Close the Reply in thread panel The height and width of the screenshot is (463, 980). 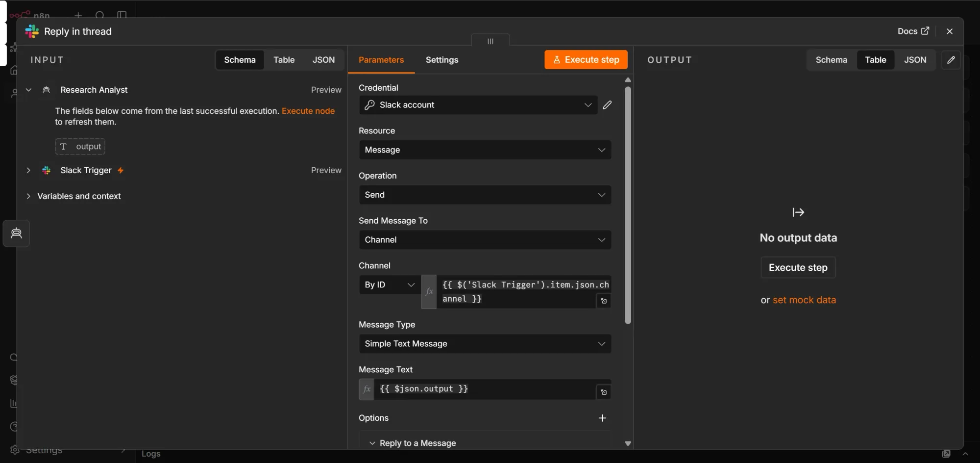950,31
